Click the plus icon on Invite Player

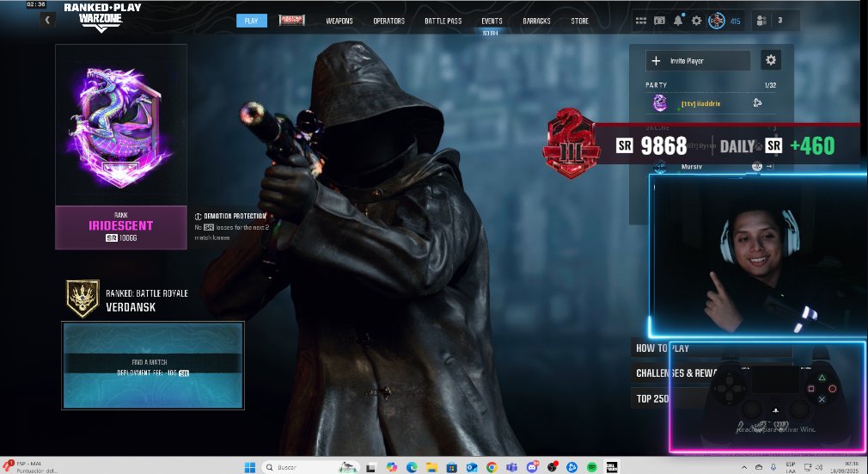tap(656, 60)
